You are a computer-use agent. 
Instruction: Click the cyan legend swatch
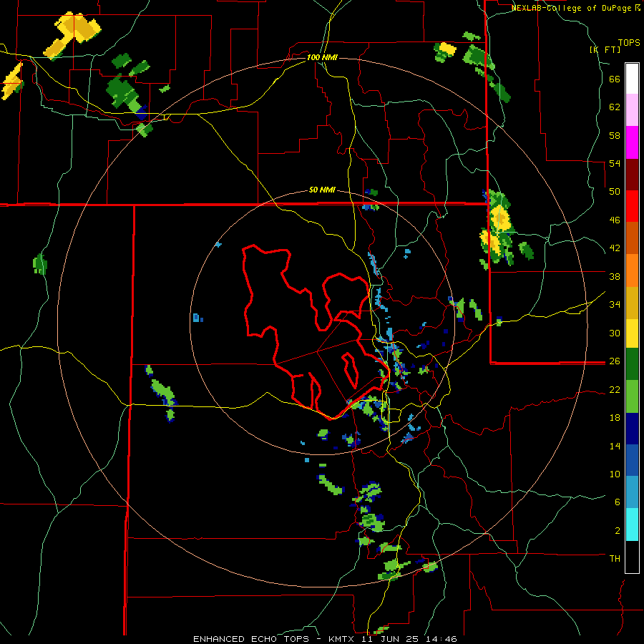coord(632,525)
